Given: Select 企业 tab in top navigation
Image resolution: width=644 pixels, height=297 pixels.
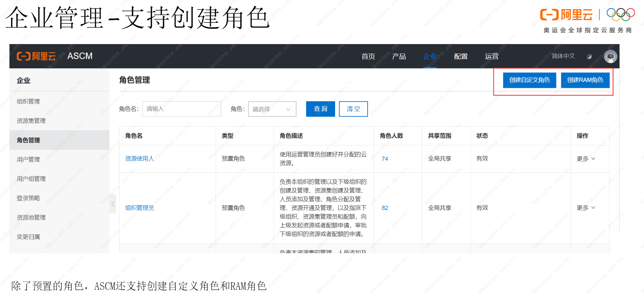Looking at the screenshot, I should 430,56.
